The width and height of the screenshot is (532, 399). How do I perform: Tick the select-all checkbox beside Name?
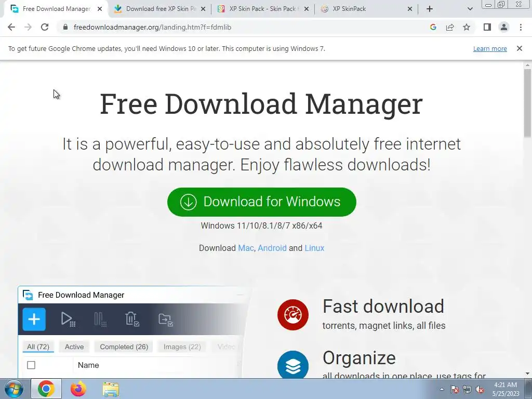31,365
